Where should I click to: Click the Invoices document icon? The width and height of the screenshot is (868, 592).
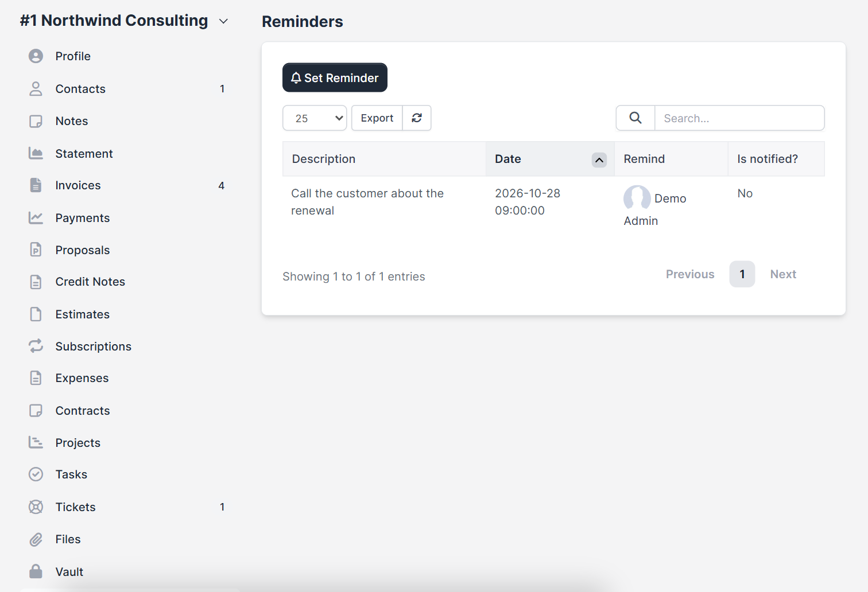(x=36, y=185)
